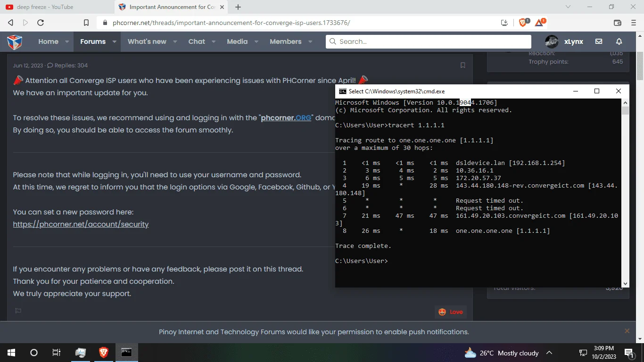Image resolution: width=644 pixels, height=362 pixels.
Task: Open the Brave Wallet icon
Action: pos(618,23)
